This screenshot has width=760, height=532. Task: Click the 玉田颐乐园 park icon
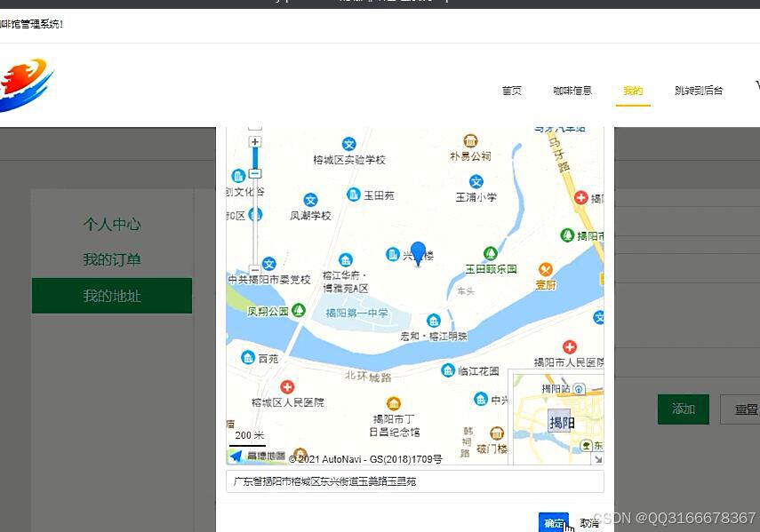tap(491, 253)
